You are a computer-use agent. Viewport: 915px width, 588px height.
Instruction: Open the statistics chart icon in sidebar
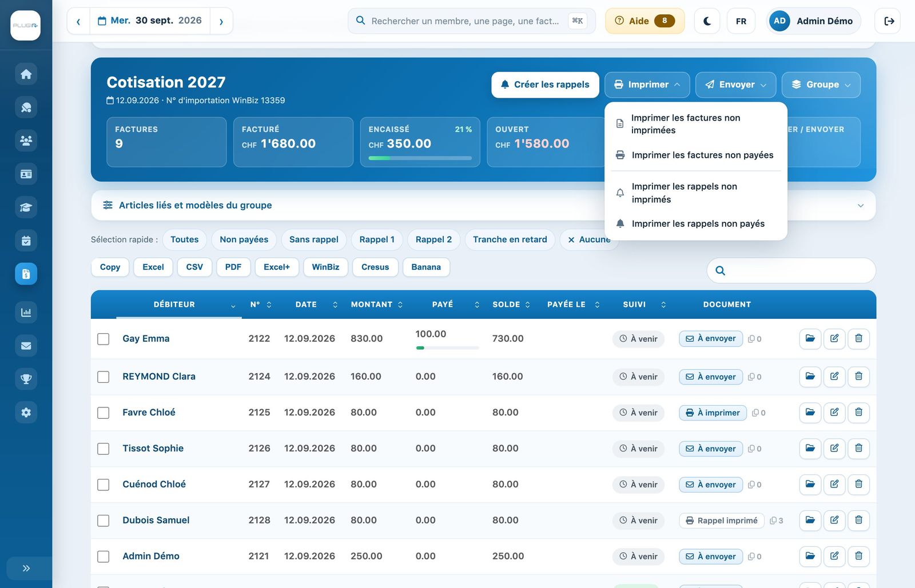26,312
